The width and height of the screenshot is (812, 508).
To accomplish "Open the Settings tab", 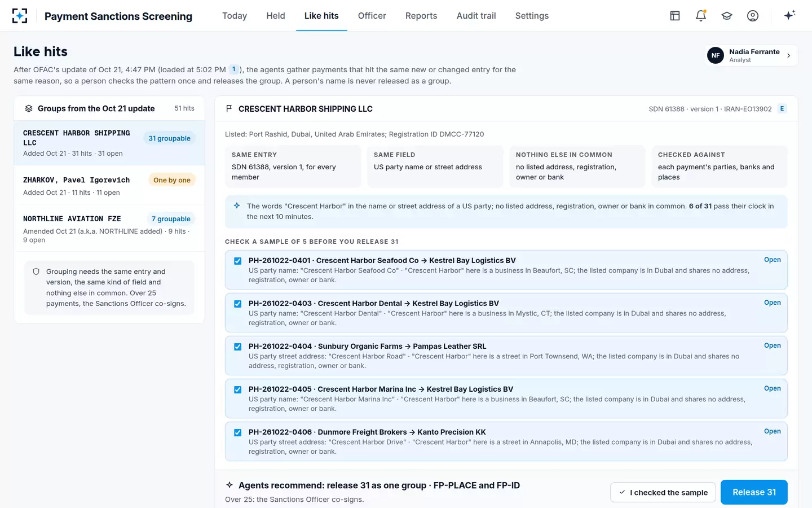I will (x=532, y=16).
